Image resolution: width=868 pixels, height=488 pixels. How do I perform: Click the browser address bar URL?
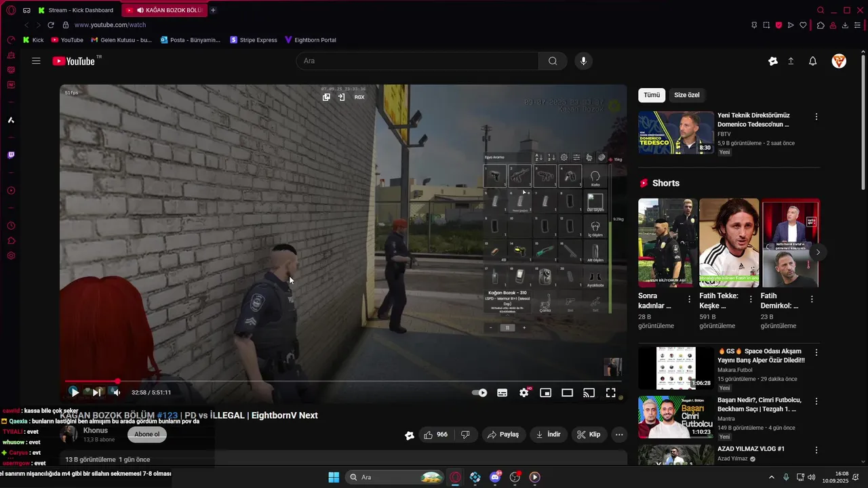(x=110, y=25)
